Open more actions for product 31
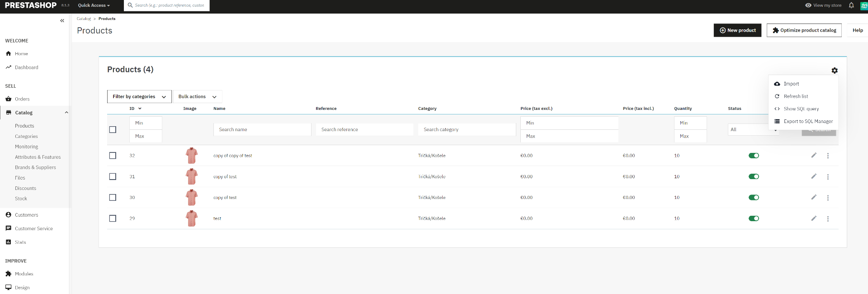This screenshot has width=868, height=294. pyautogui.click(x=828, y=177)
